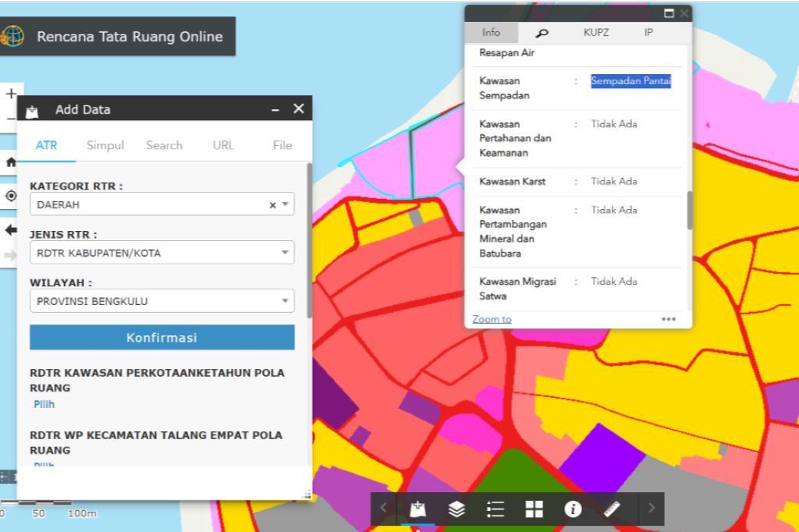Click the info popup vertical scrollbar
799x532 pixels.
(690, 211)
